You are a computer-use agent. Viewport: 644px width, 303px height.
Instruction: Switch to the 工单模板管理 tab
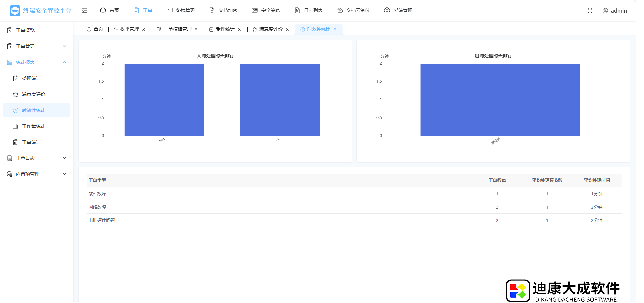(174, 29)
